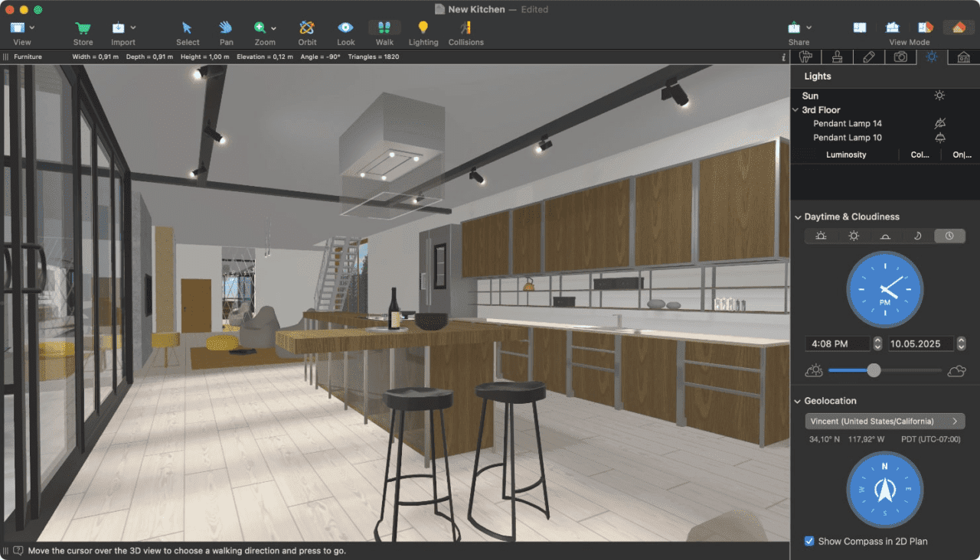Switch to the Look eye tool

[346, 28]
